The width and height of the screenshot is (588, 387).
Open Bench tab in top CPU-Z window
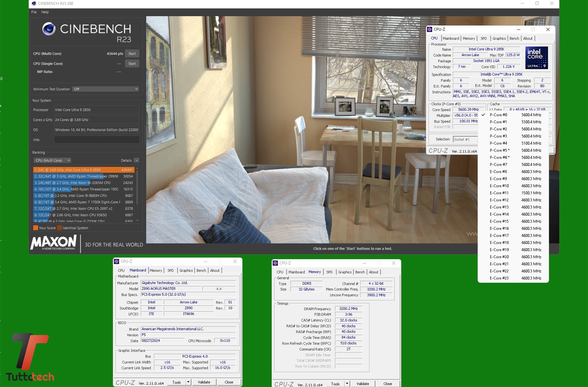click(x=514, y=38)
